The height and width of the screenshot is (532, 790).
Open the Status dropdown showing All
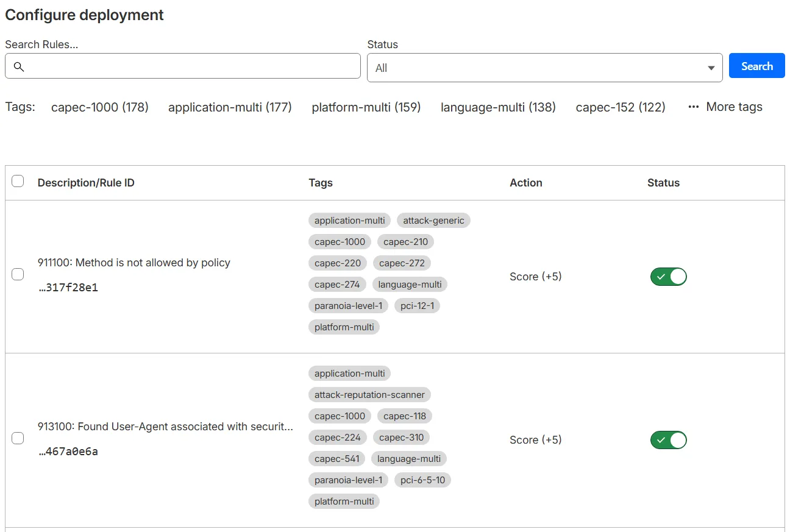pyautogui.click(x=544, y=66)
